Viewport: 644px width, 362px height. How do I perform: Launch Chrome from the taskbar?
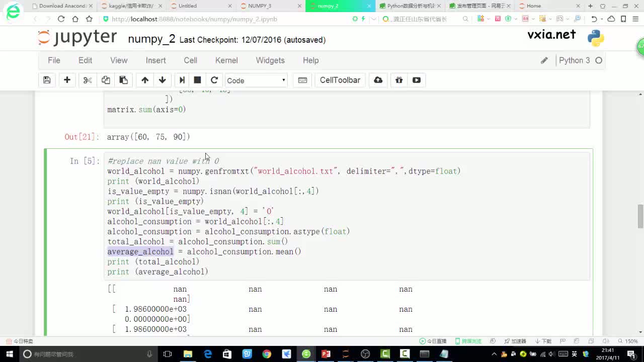(x=267, y=354)
